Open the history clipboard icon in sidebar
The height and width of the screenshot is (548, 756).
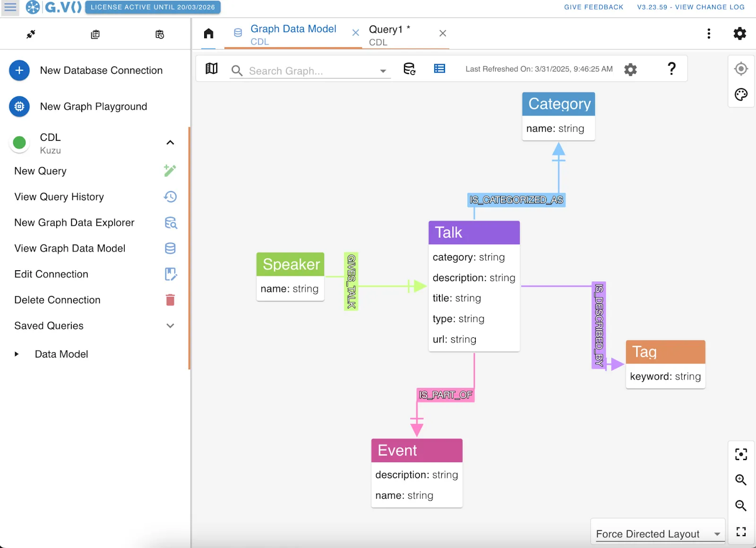coord(160,34)
